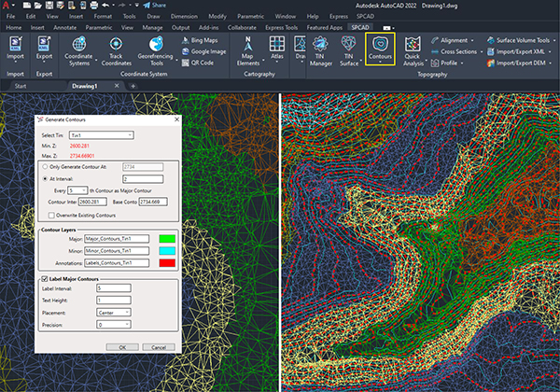560x392 pixels.
Task: Click OK in Generate Contours dialog
Action: pos(122,346)
